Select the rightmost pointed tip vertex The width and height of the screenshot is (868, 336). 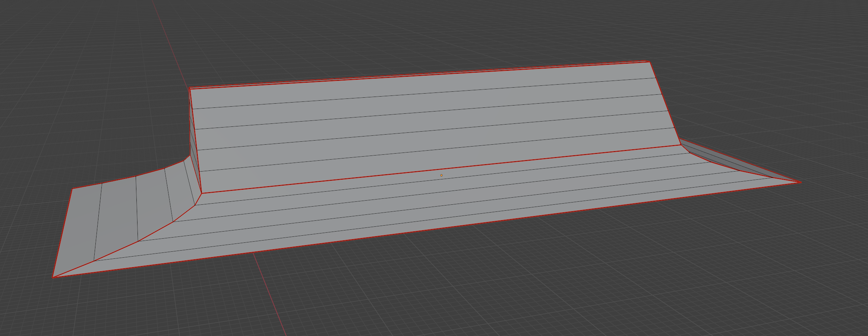pyautogui.click(x=800, y=183)
